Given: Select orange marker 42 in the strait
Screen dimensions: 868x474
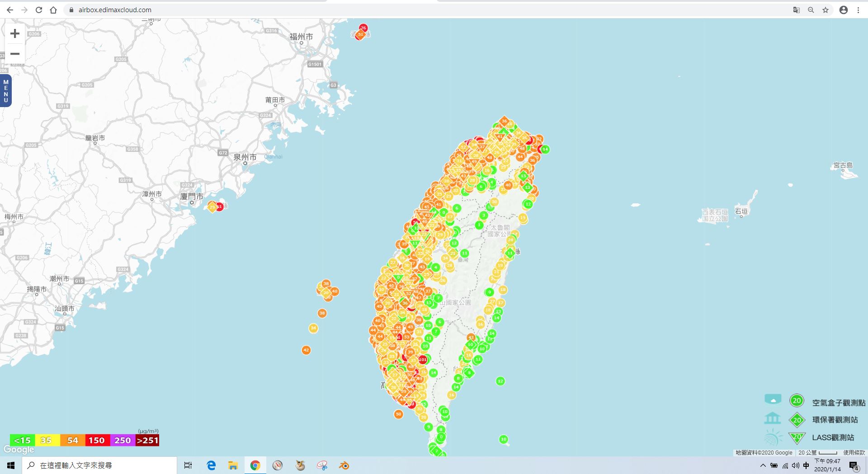Looking at the screenshot, I should click(x=306, y=350).
